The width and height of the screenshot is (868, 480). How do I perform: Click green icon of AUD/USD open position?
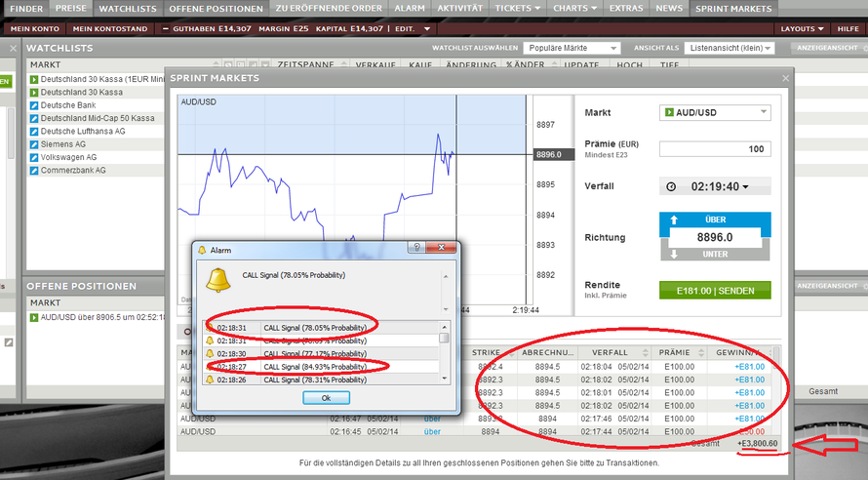[34, 318]
